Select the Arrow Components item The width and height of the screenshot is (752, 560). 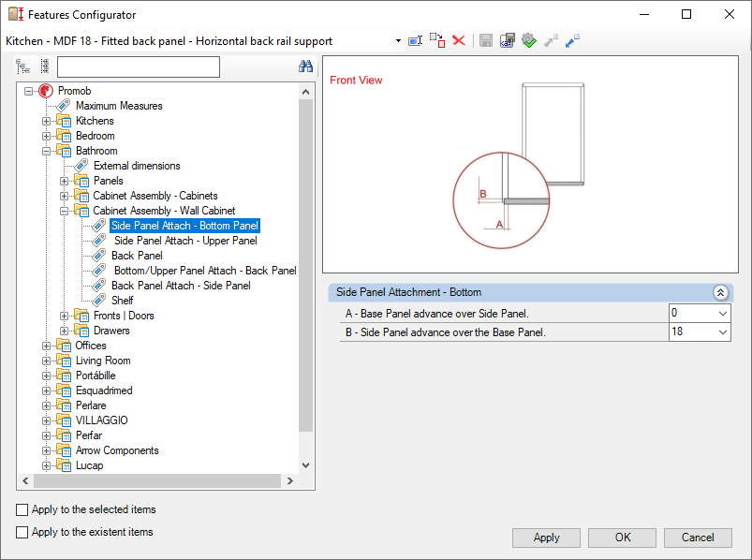point(117,450)
